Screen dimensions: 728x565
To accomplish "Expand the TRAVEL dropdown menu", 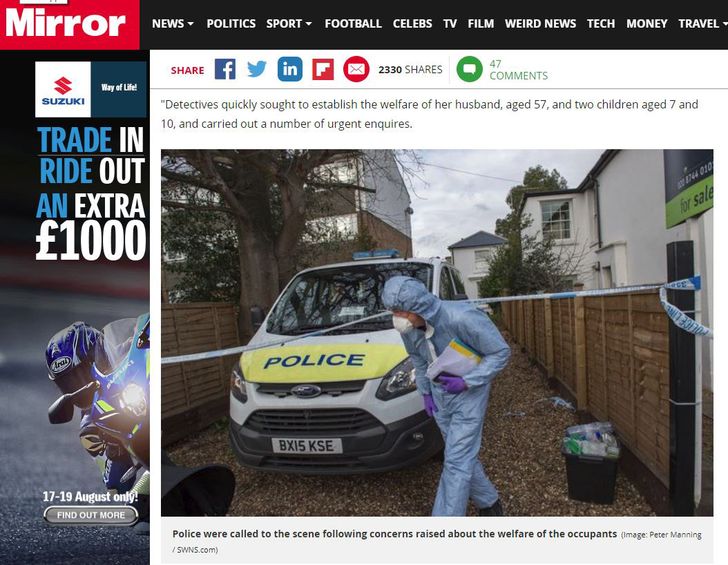I will point(702,23).
